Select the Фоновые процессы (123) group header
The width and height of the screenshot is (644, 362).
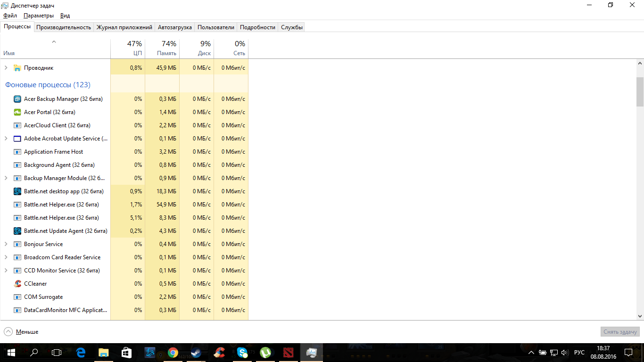tap(48, 85)
